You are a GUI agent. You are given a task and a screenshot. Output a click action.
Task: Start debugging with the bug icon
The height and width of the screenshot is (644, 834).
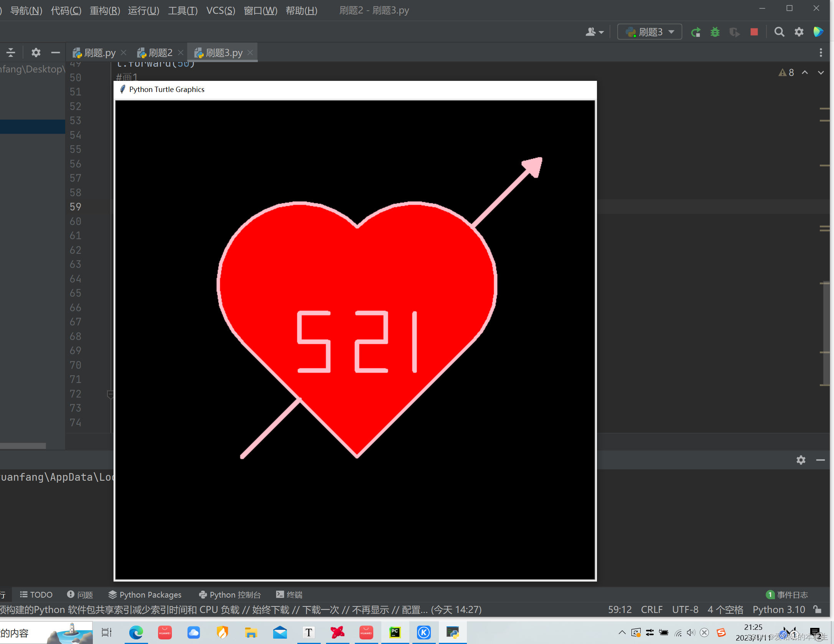click(x=714, y=32)
